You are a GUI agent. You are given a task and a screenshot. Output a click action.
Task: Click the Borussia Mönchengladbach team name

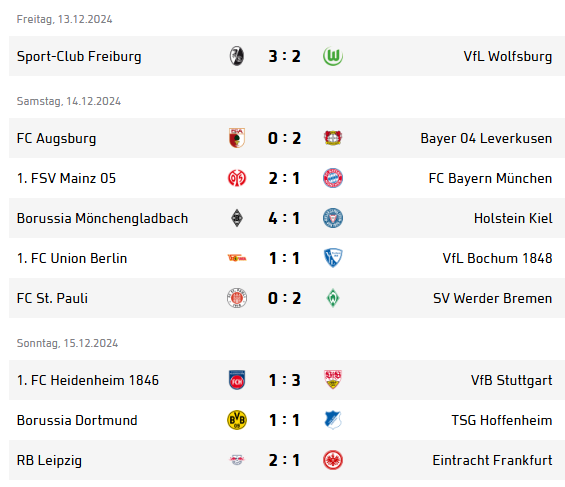[x=102, y=218]
